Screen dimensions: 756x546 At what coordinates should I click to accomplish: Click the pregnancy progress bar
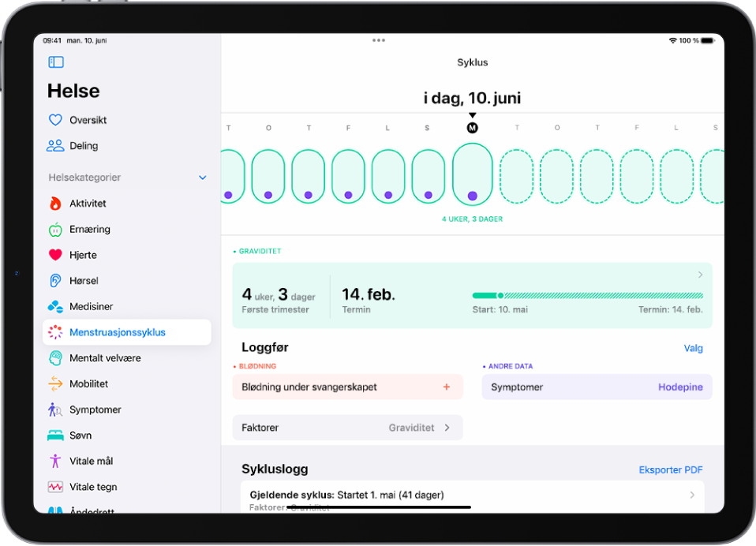(x=588, y=295)
